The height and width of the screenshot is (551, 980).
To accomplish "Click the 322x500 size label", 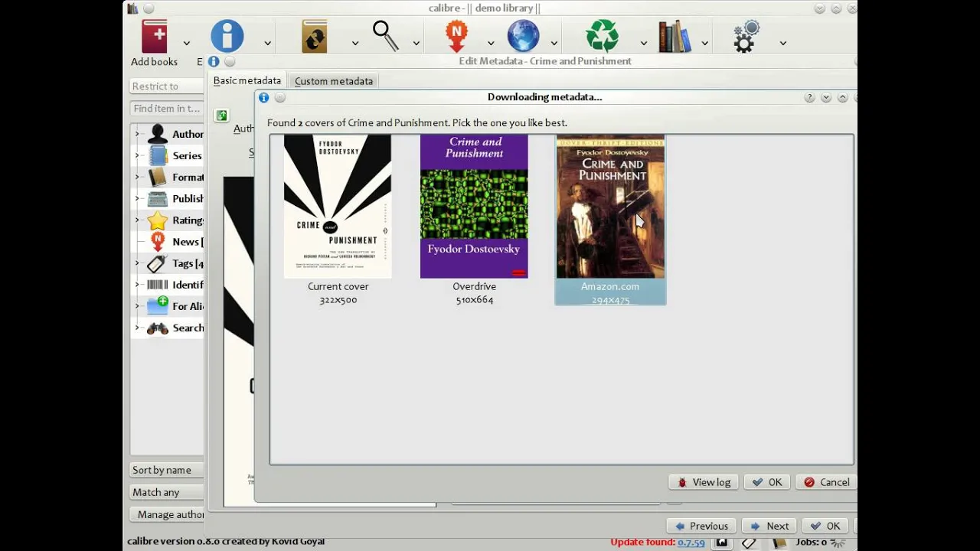I will point(338,300).
